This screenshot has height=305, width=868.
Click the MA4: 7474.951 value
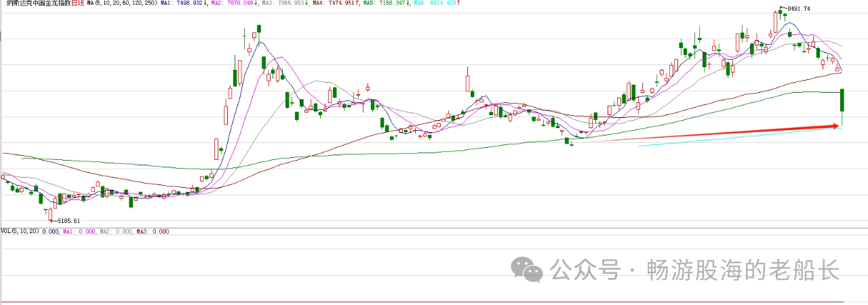(x=334, y=3)
